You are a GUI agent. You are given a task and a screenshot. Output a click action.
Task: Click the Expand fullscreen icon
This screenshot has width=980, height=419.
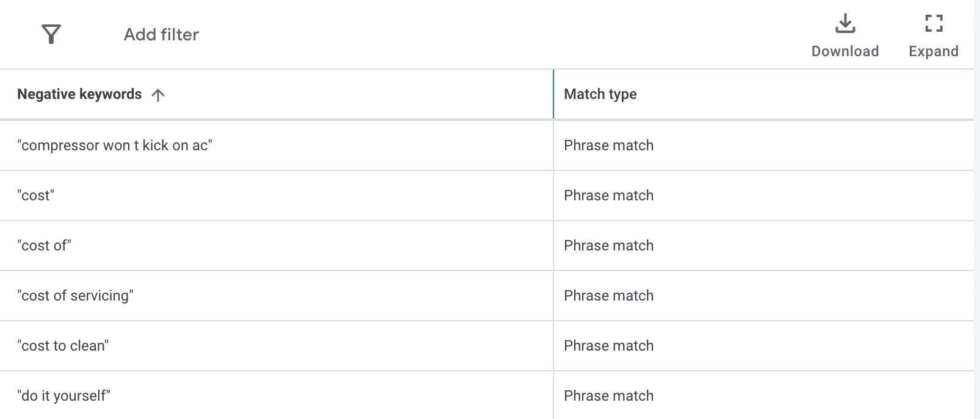pos(933,24)
